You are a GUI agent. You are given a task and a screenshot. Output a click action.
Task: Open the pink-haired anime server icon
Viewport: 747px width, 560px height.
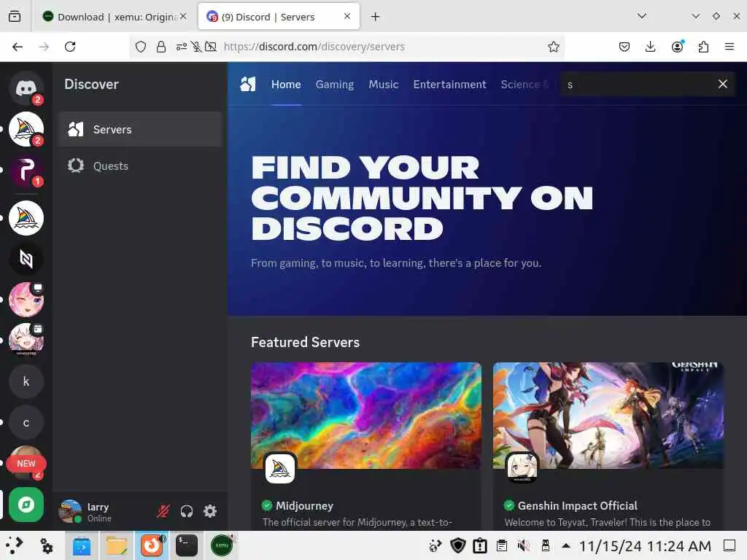click(26, 300)
